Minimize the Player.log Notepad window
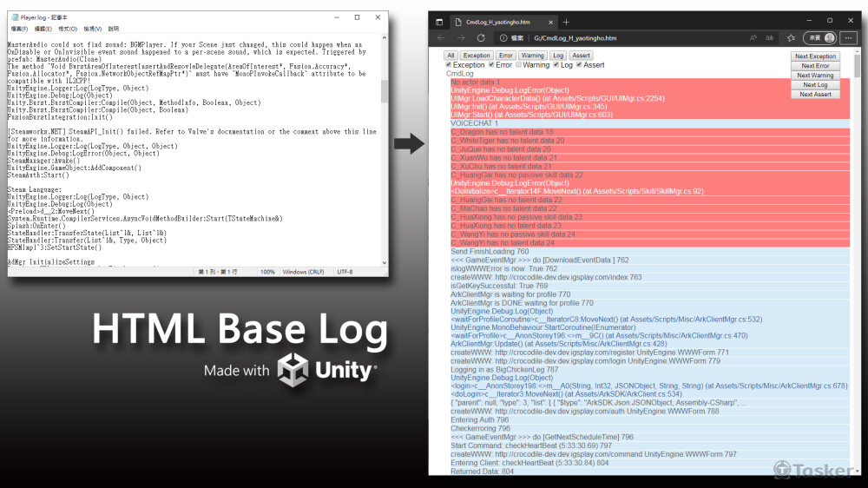The width and height of the screenshot is (868, 488). 337,17
